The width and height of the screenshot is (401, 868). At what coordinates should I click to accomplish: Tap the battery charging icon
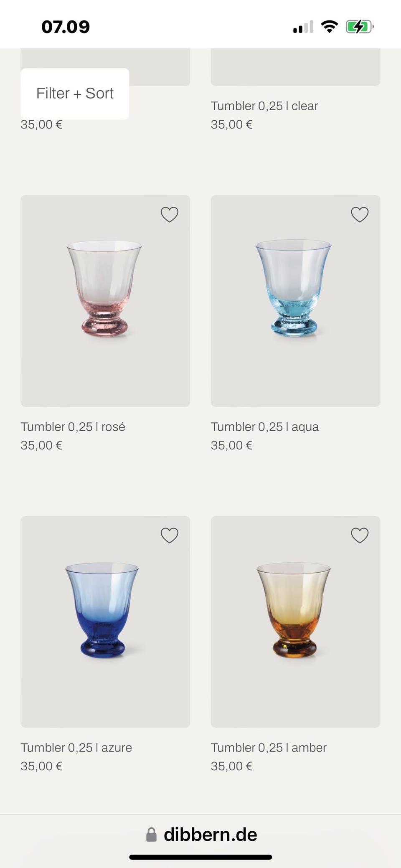[x=359, y=27]
